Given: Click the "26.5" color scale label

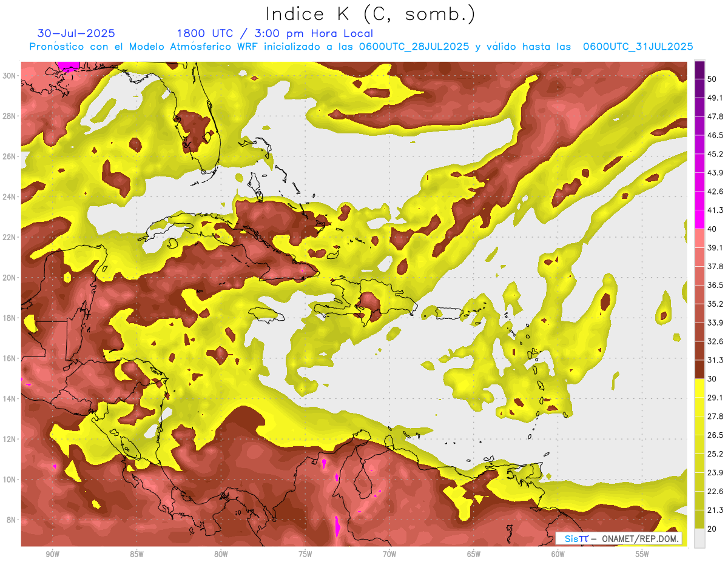Looking at the screenshot, I should coord(715,435).
